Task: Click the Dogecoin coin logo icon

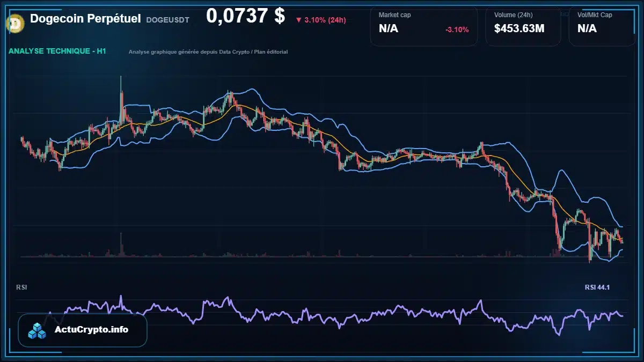Action: [15, 23]
